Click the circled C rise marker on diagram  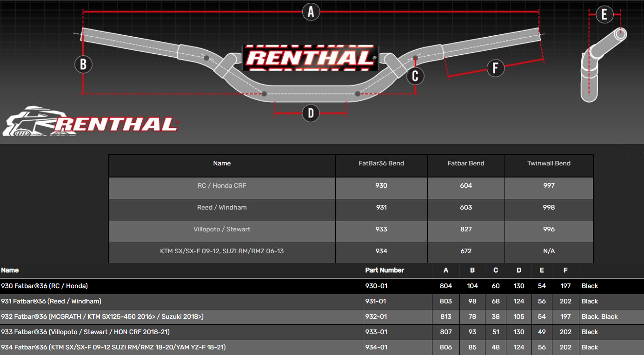415,76
